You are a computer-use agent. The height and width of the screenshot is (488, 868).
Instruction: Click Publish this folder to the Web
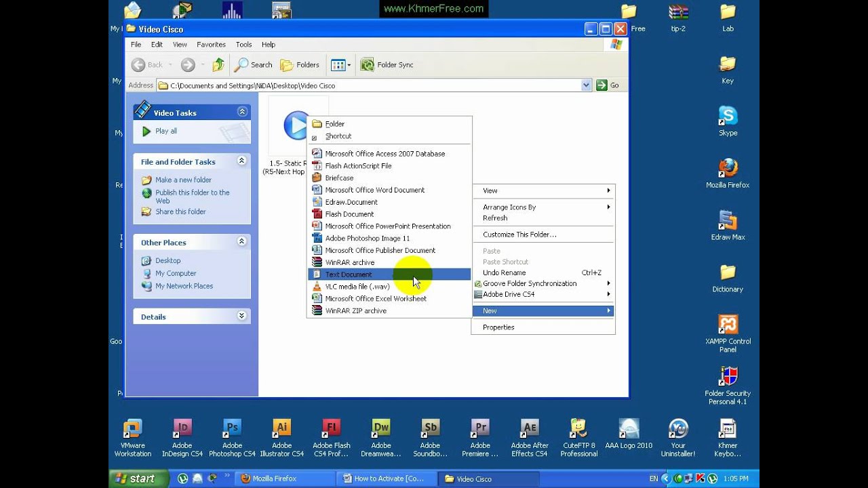[x=193, y=197]
